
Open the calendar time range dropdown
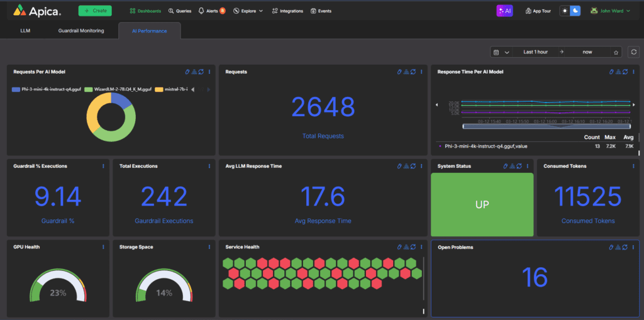(x=501, y=52)
